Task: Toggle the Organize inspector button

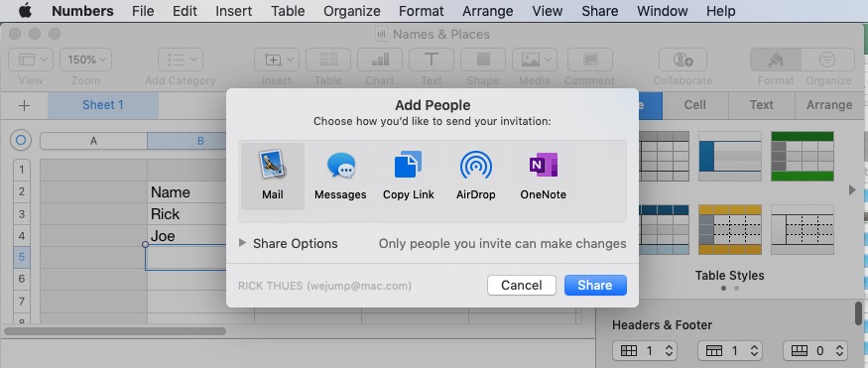Action: [x=827, y=60]
